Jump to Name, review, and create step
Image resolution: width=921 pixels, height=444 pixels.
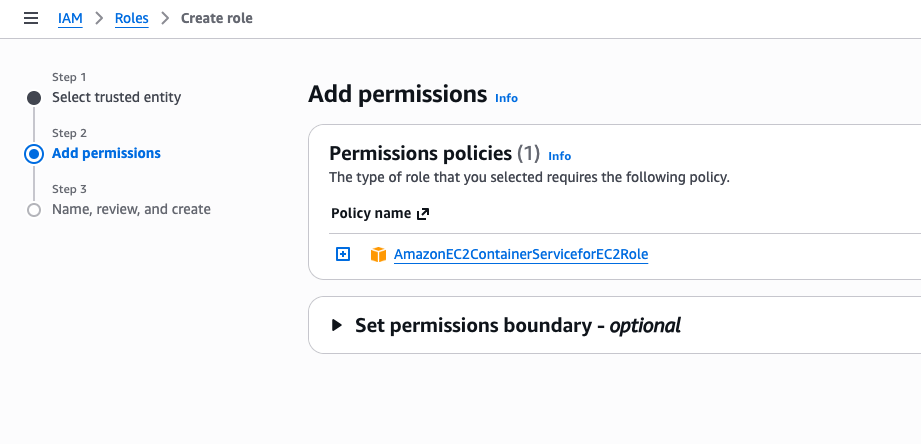point(131,210)
